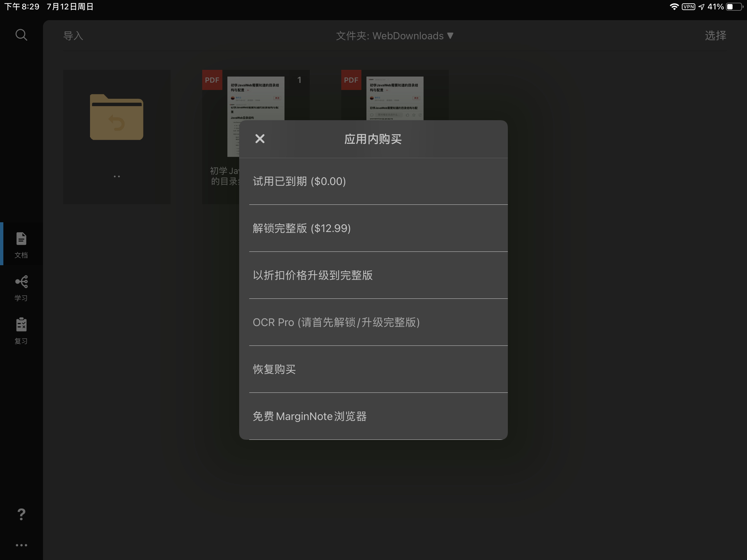Open the more options ellipsis icon
This screenshot has width=747, height=560.
(21, 545)
